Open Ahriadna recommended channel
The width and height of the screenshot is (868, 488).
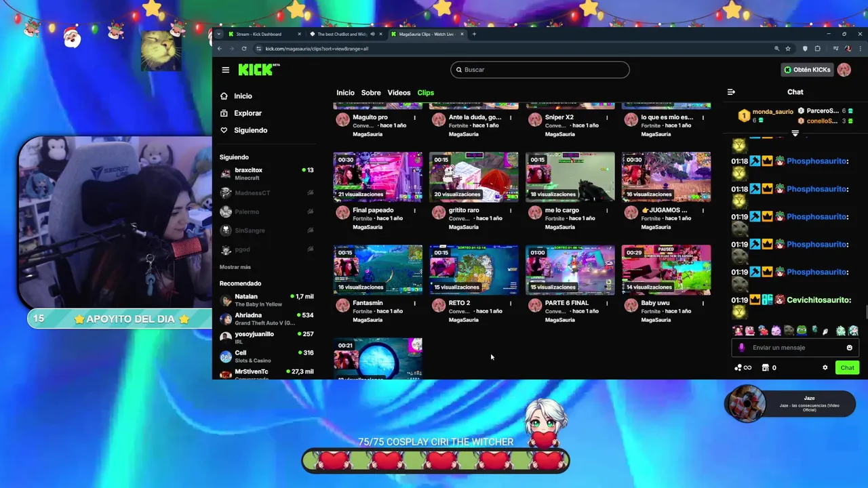click(266, 319)
